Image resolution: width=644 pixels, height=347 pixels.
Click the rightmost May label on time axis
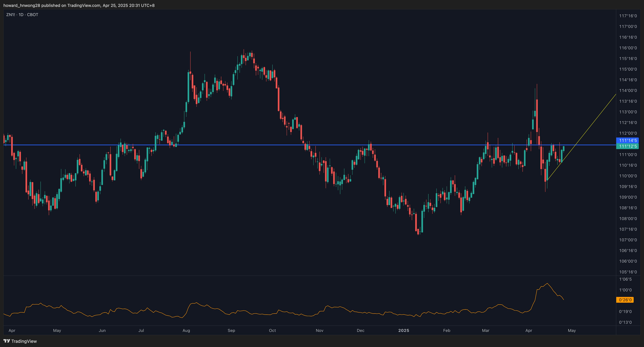pyautogui.click(x=572, y=331)
